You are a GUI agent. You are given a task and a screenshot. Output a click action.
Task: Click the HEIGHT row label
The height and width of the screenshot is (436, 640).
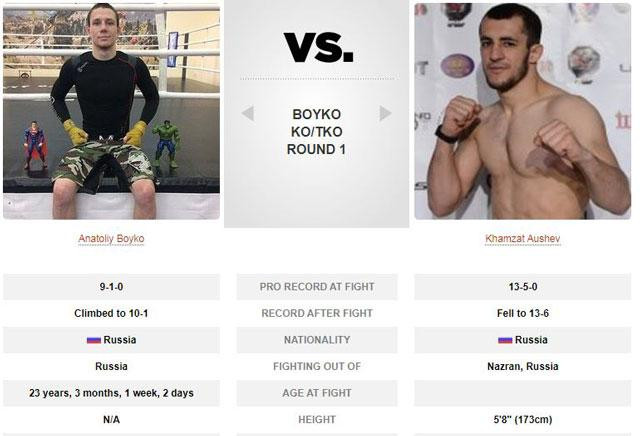pyautogui.click(x=316, y=420)
